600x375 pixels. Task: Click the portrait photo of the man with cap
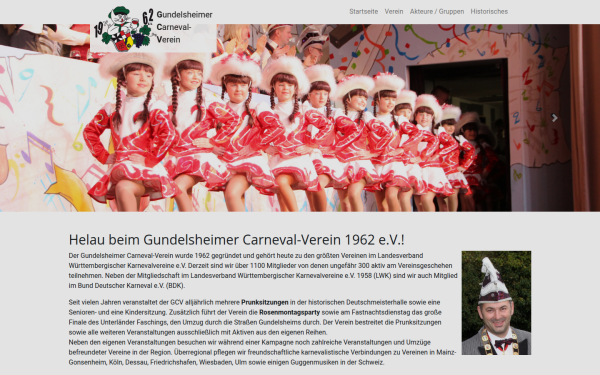496,303
